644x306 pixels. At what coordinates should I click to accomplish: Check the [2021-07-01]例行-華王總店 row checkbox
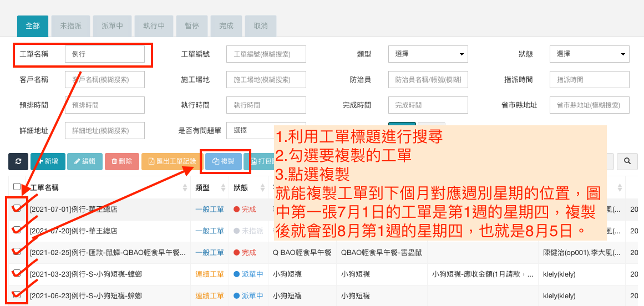17,208
